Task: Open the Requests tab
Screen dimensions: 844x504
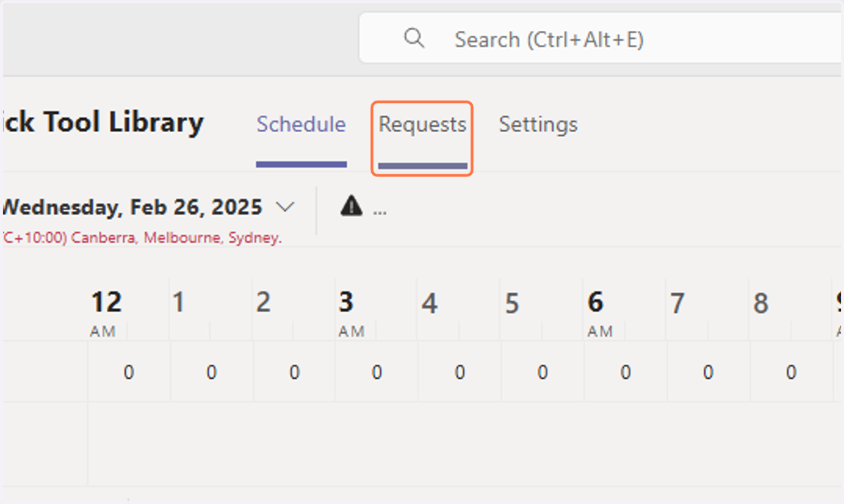Action: point(422,125)
